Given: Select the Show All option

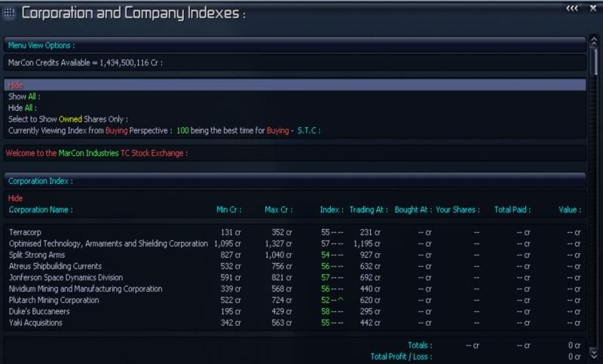Looking at the screenshot, I should [23, 96].
